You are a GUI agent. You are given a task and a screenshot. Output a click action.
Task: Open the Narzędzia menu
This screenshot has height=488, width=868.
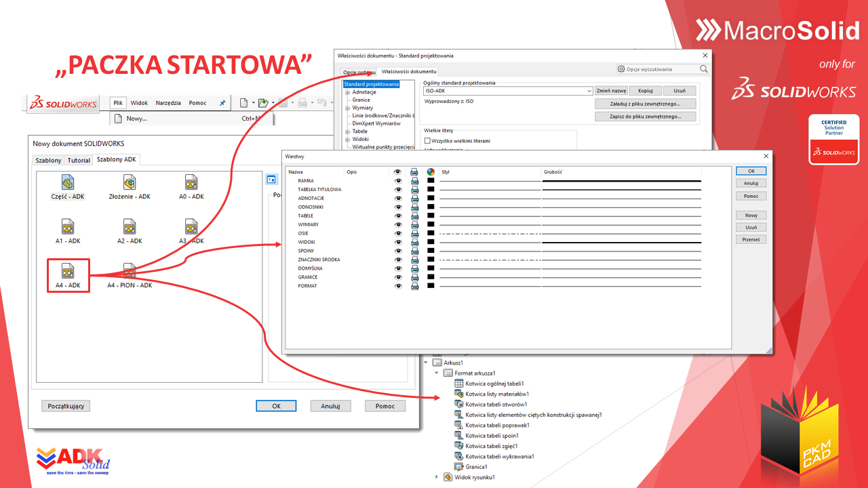click(168, 103)
